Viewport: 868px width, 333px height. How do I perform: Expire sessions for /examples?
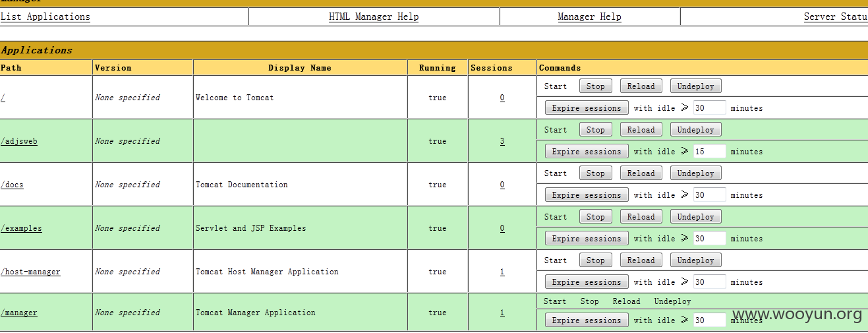point(587,239)
